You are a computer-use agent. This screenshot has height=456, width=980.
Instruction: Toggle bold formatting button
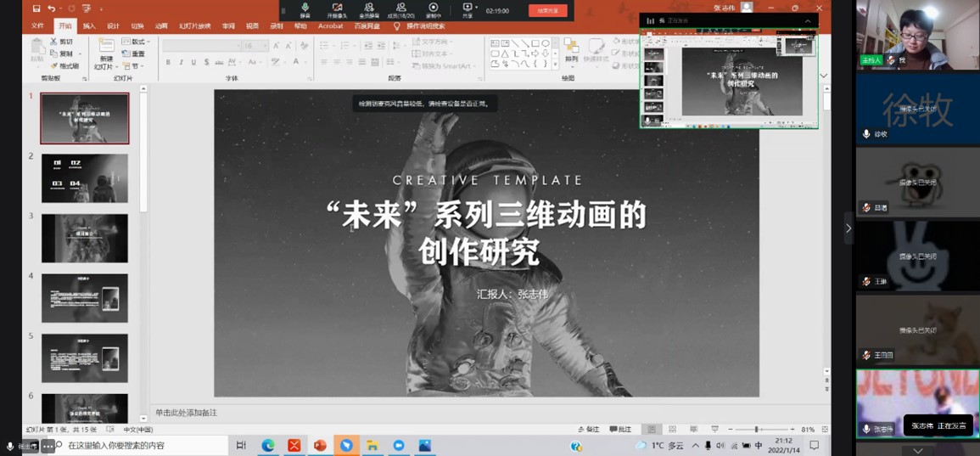click(168, 62)
